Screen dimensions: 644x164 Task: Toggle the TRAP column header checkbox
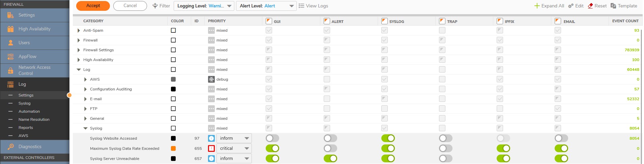tap(442, 21)
